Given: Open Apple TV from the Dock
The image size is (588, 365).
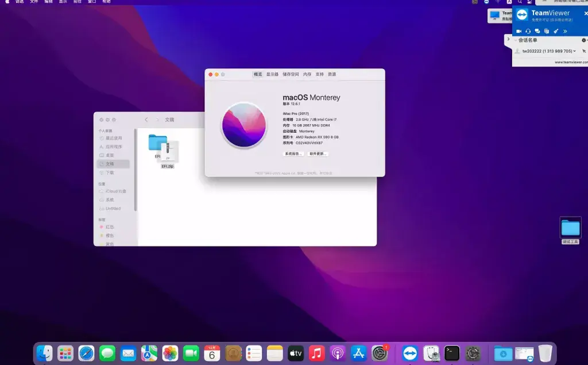Looking at the screenshot, I should [296, 354].
